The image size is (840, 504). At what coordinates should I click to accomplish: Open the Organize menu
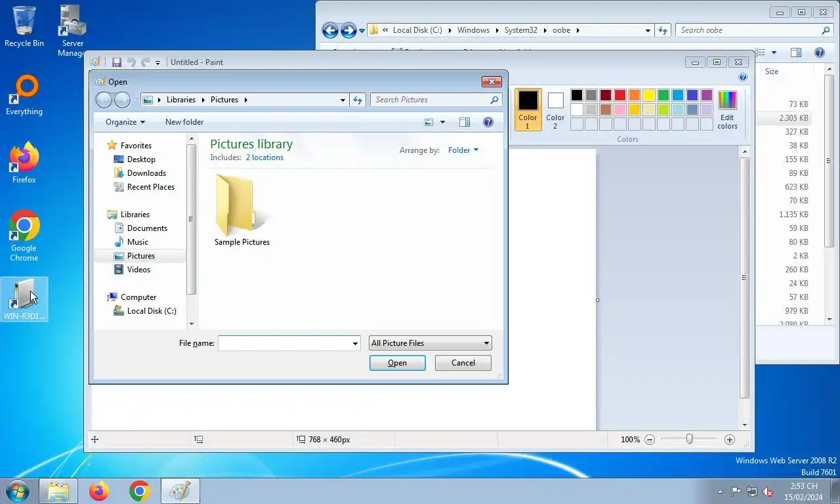(125, 122)
